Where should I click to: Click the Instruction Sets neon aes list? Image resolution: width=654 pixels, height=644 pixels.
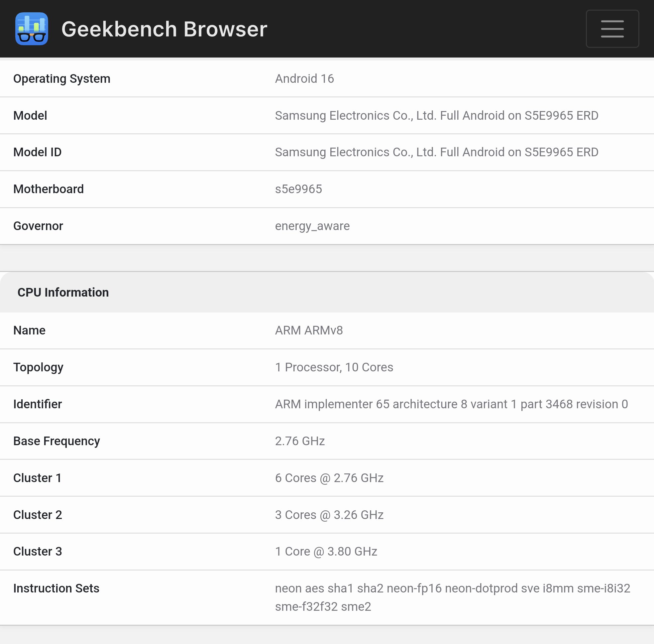[452, 597]
